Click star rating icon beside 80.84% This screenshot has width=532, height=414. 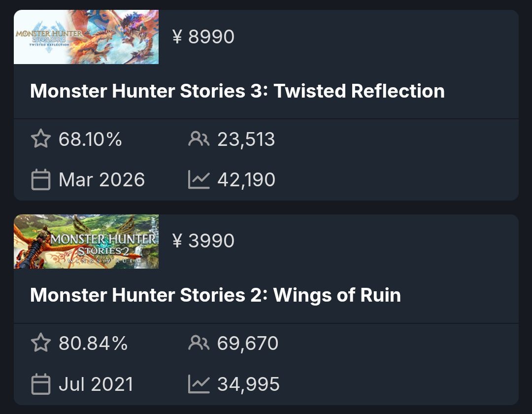(x=40, y=344)
